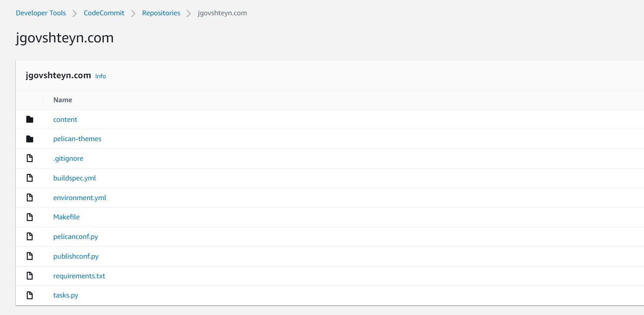Click the folder icon beside content
The width and height of the screenshot is (644, 315).
coord(30,119)
